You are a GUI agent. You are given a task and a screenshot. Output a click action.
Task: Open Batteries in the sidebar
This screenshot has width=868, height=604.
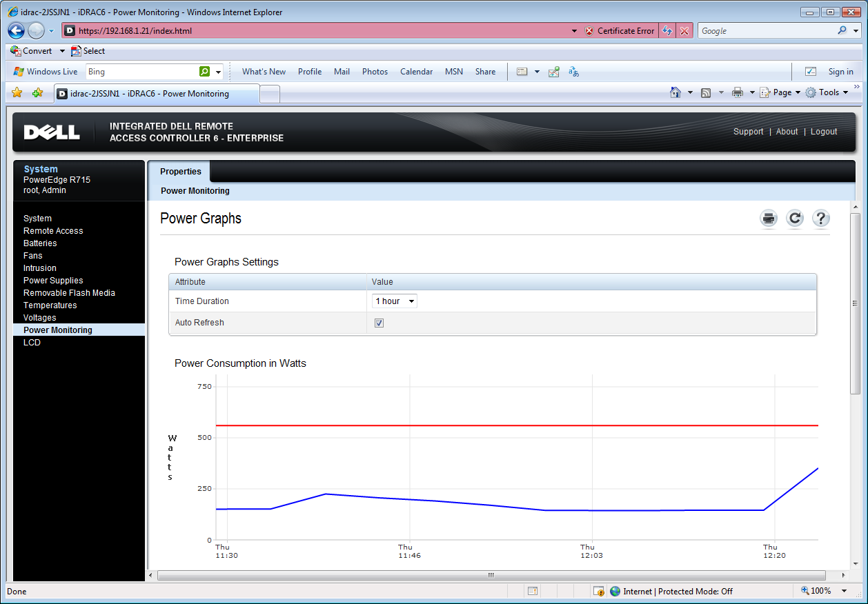pyautogui.click(x=40, y=243)
